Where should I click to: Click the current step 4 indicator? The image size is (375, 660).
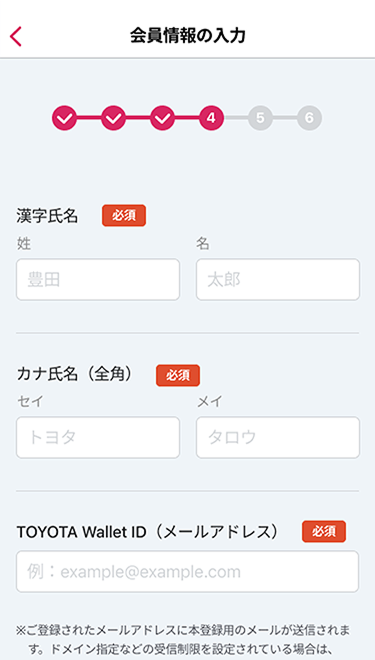pyautogui.click(x=211, y=118)
